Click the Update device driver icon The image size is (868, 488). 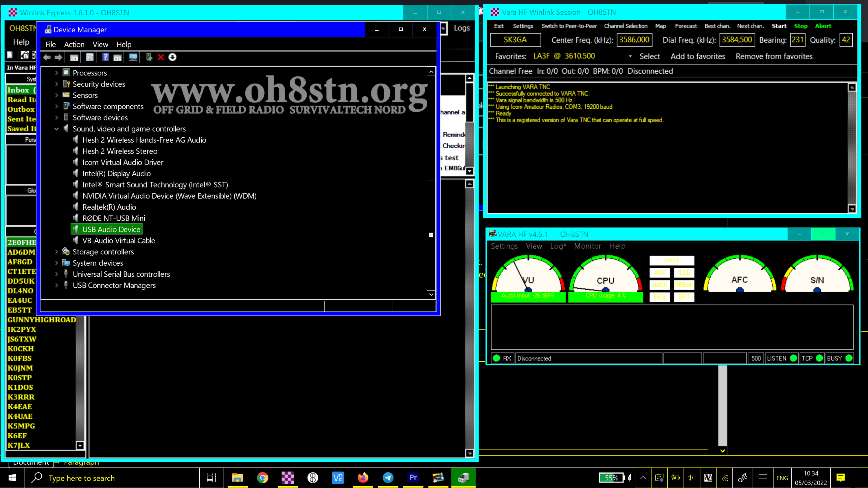(149, 57)
